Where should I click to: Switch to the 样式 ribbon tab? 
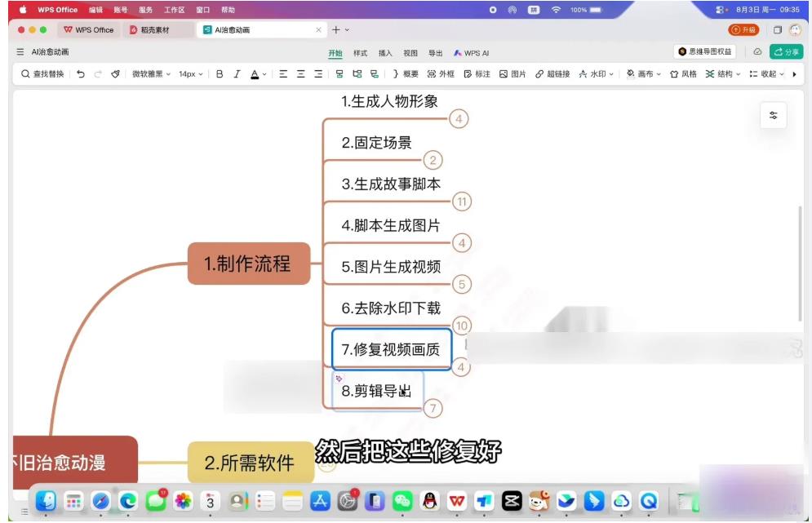click(x=361, y=53)
